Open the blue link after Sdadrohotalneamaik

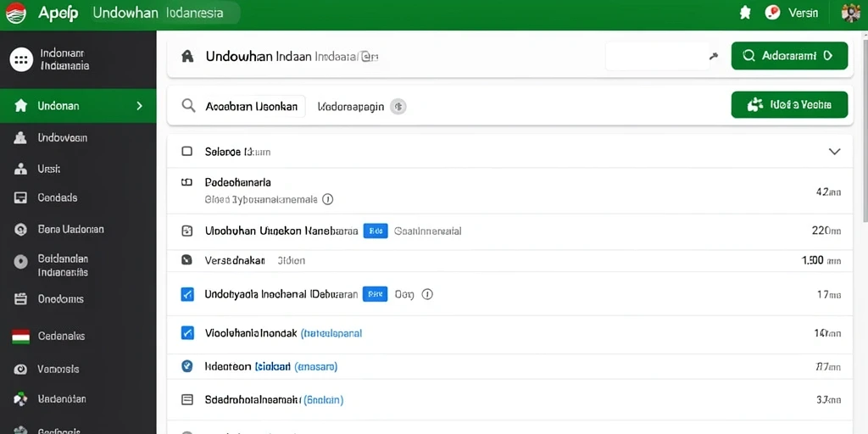pos(323,400)
